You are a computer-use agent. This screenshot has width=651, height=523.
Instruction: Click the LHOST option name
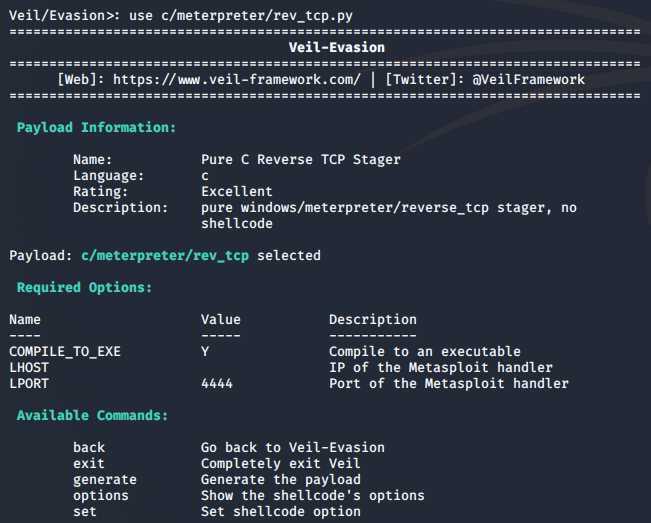coord(29,367)
